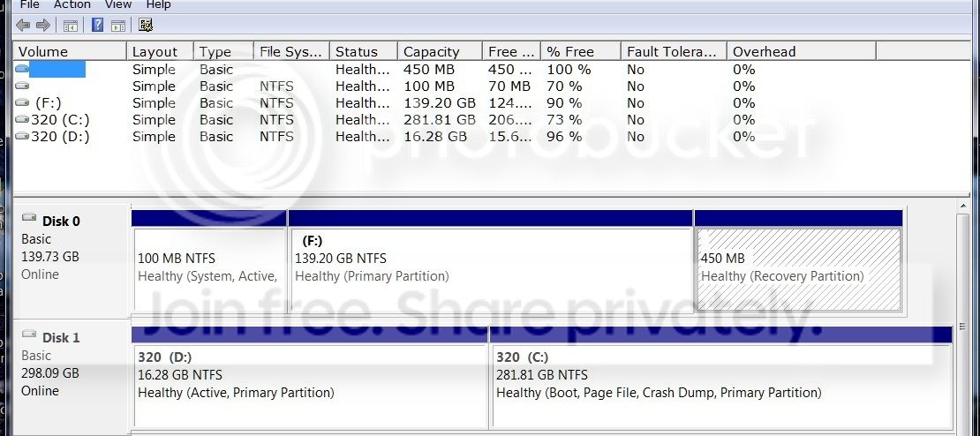Click the Forward arrow toolbar icon
Image resolution: width=980 pixels, height=436 pixels.
[43, 26]
